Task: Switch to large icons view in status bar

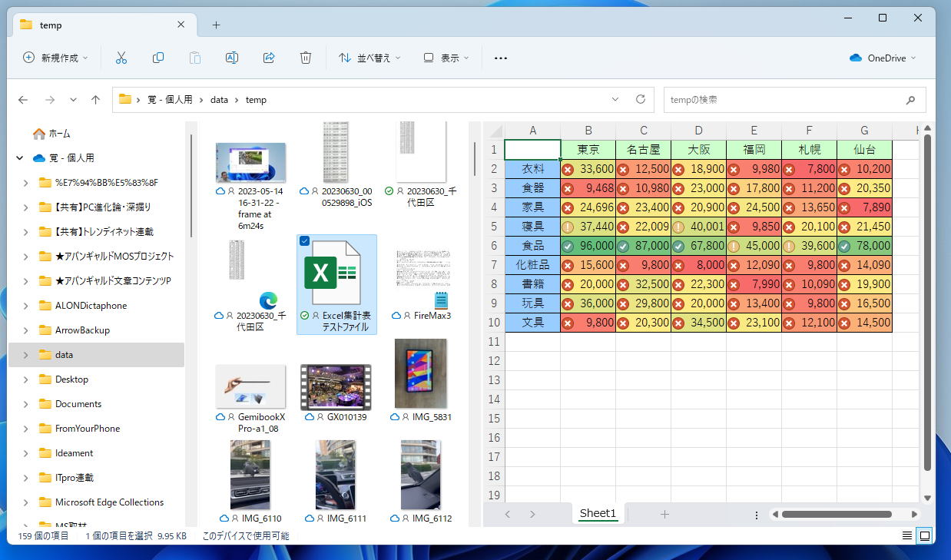Action: [x=925, y=535]
